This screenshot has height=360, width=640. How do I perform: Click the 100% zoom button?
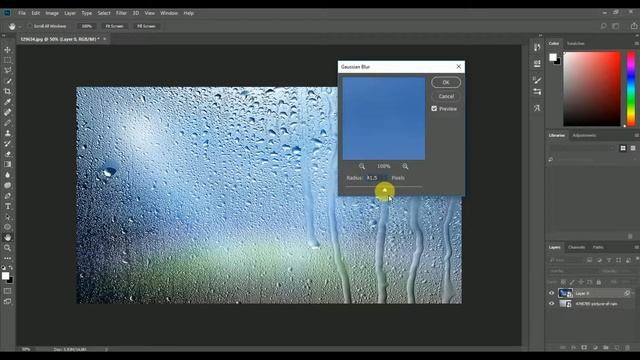pos(87,26)
